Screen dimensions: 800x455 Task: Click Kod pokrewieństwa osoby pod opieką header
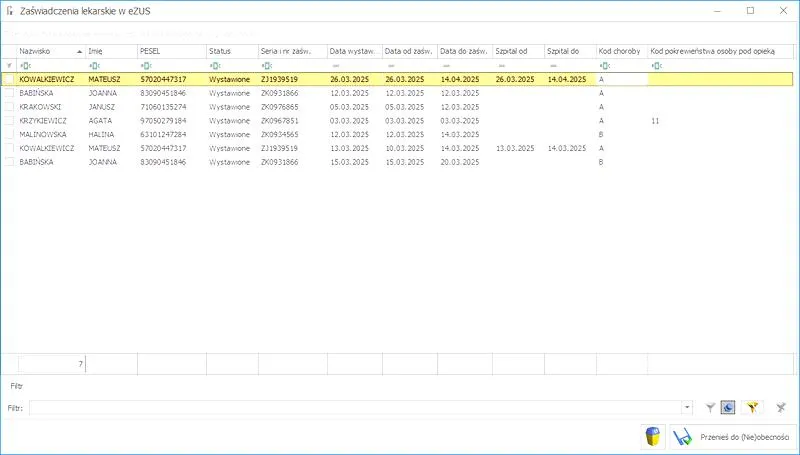click(720, 51)
